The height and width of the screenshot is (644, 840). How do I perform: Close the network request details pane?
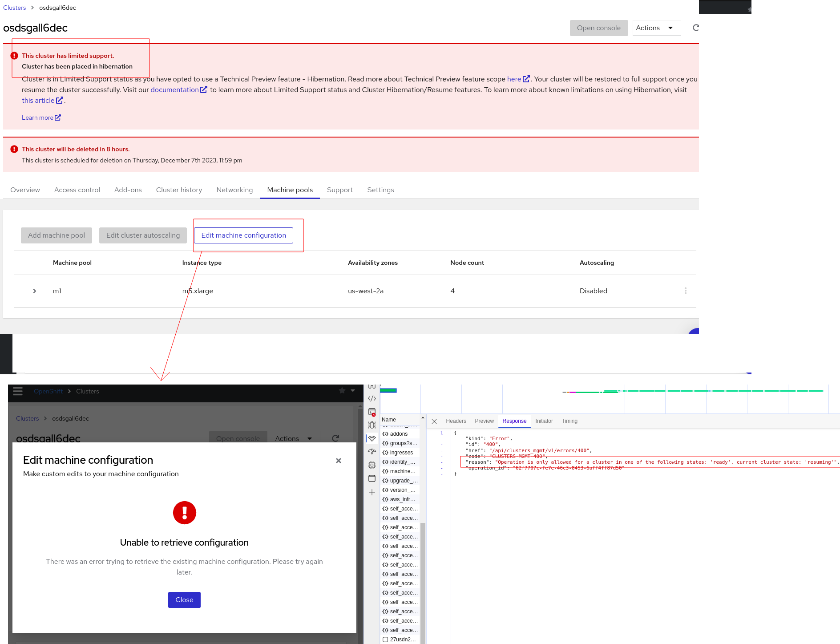434,421
